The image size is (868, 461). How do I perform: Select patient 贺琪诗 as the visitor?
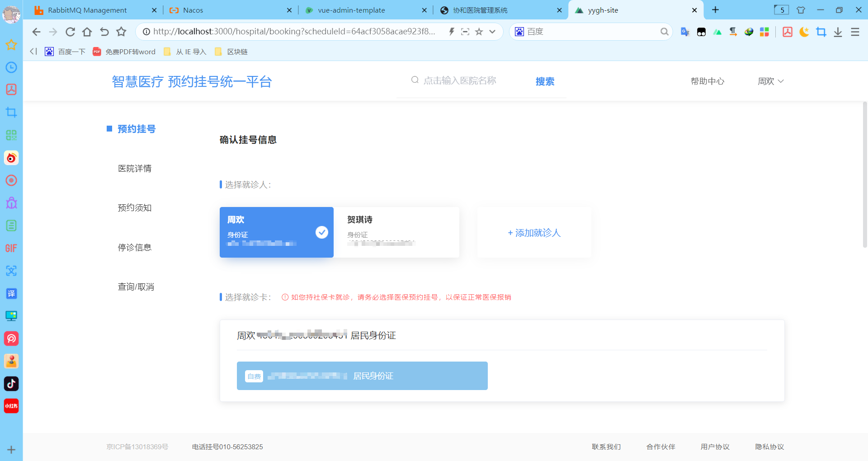coord(396,232)
